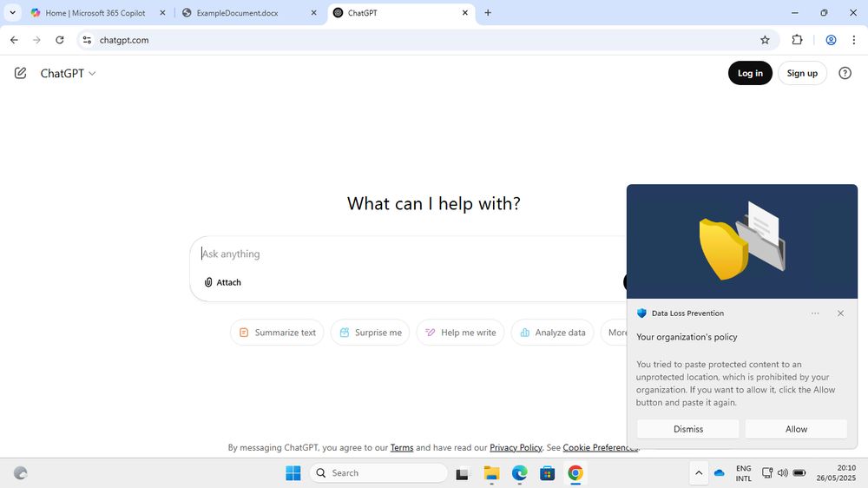Open Microsoft Edge from taskbar
This screenshot has width=868, height=488.
coord(519,473)
